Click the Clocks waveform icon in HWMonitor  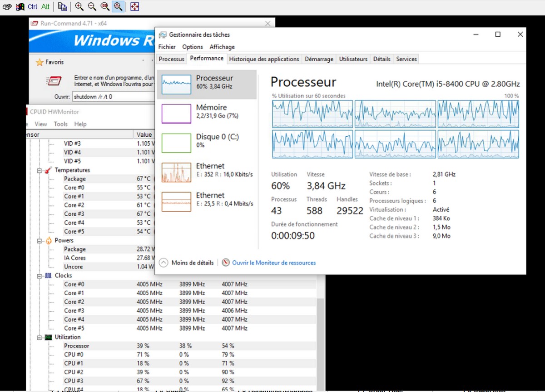pos(48,276)
